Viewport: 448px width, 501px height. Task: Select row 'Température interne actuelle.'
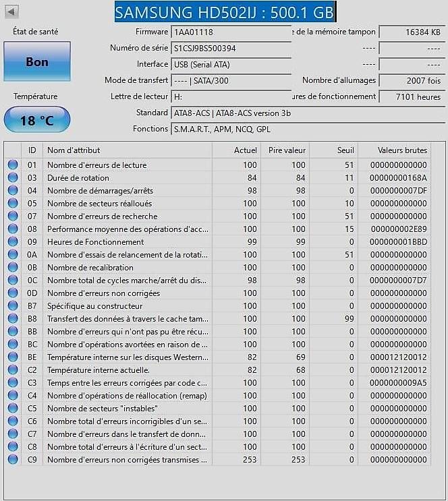click(x=218, y=370)
